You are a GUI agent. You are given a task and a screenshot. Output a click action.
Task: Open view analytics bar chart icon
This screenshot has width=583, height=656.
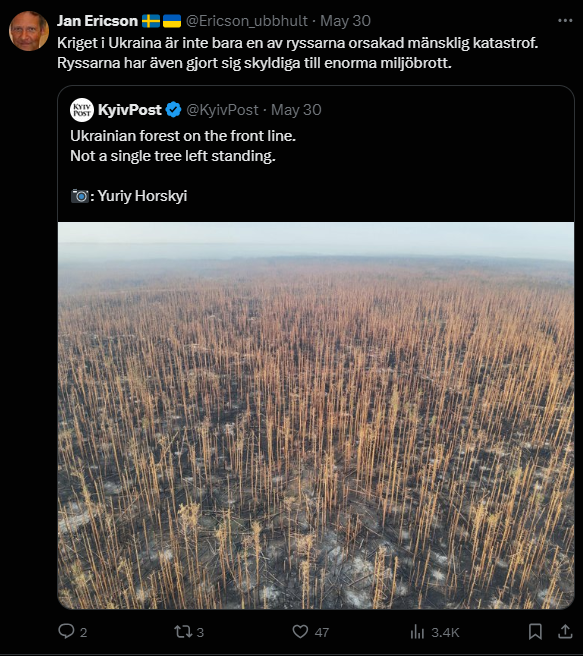pos(417,632)
